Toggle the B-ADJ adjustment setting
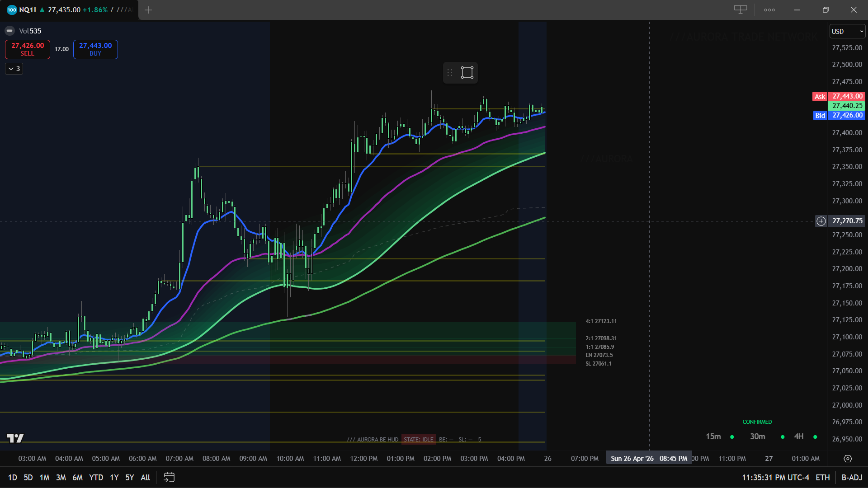Screen dimensions: 868x488 (852, 477)
